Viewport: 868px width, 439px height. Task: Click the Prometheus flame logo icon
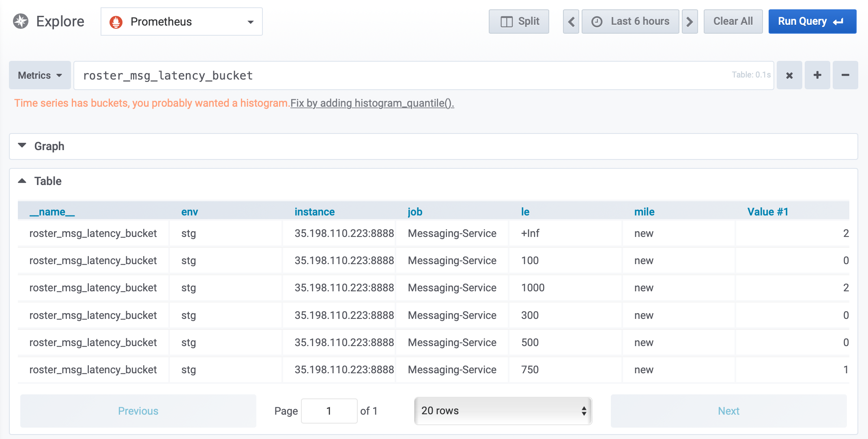point(116,22)
